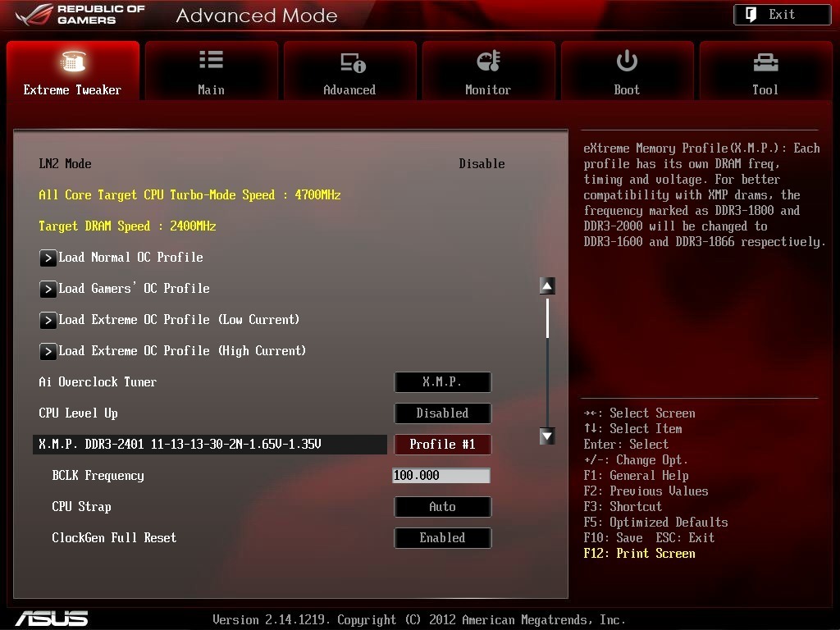The image size is (840, 630).
Task: Switch to the Advanced tab label
Action: click(x=349, y=90)
